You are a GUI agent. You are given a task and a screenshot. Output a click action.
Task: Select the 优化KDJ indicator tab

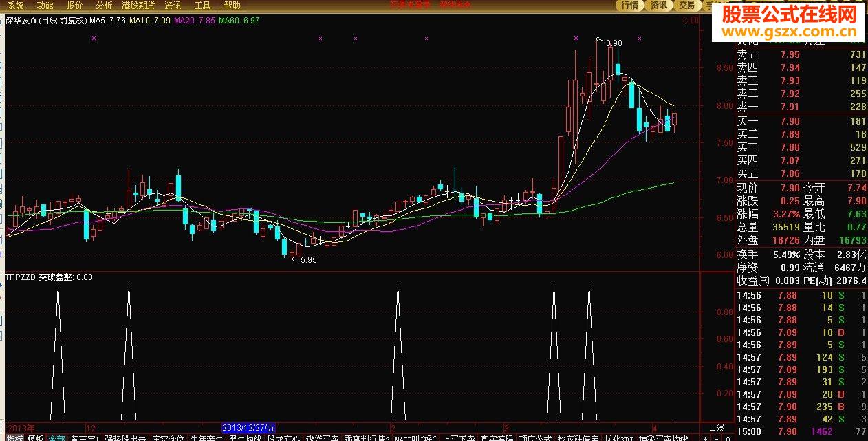[618, 438]
